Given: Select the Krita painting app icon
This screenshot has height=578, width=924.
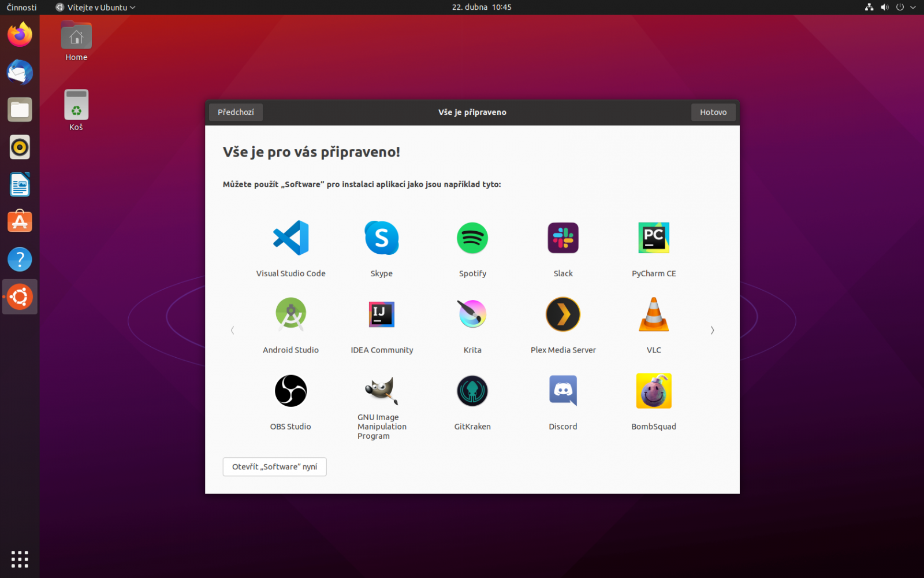Looking at the screenshot, I should coord(472,314).
